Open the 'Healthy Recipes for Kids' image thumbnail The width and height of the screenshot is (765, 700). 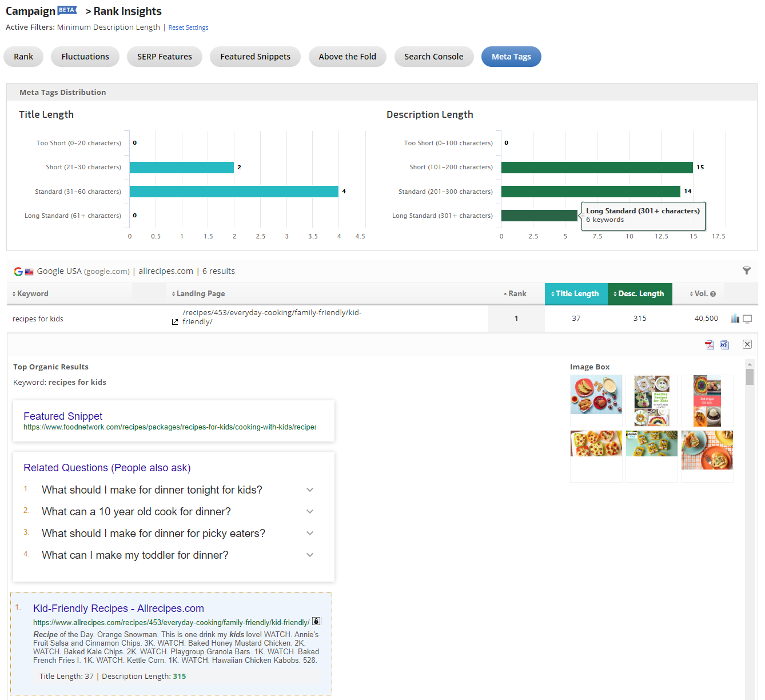point(652,400)
